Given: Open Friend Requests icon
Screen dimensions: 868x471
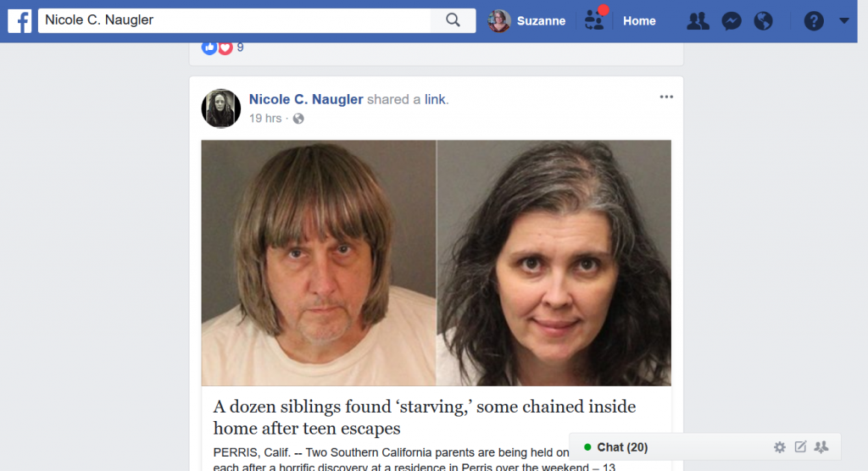Looking at the screenshot, I should point(698,21).
